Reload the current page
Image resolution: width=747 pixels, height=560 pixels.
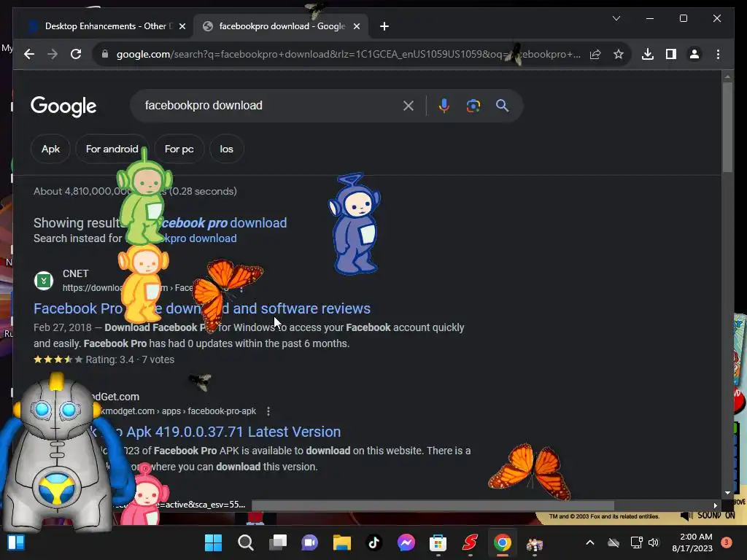click(x=76, y=54)
